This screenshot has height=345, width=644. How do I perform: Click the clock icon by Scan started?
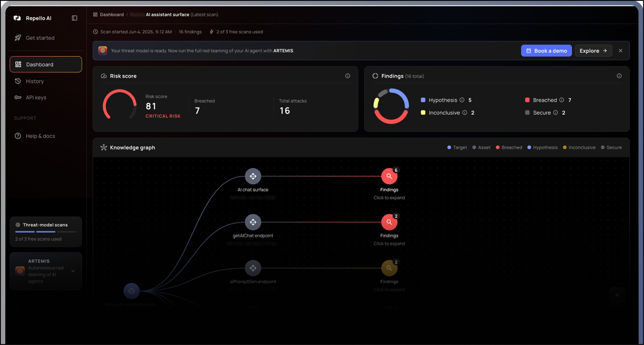pos(95,32)
